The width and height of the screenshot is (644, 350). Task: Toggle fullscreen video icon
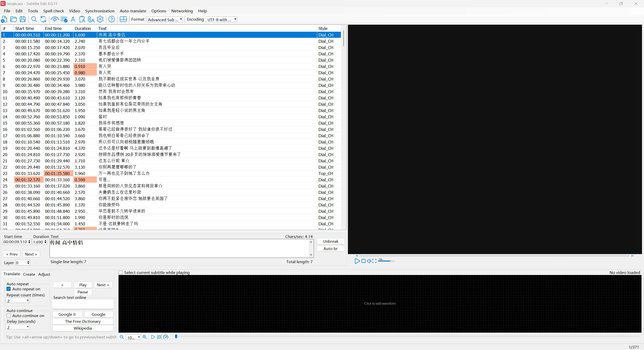pyautogui.click(x=374, y=261)
